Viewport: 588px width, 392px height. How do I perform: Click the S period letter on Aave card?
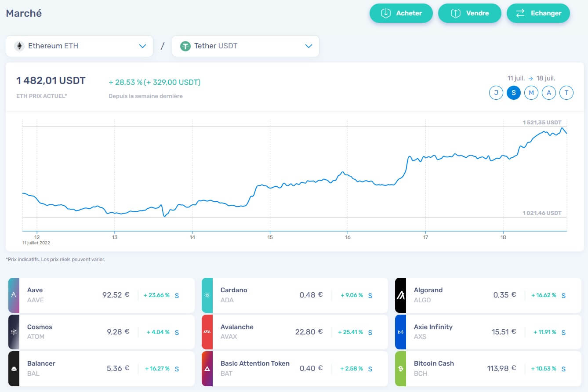coord(177,295)
